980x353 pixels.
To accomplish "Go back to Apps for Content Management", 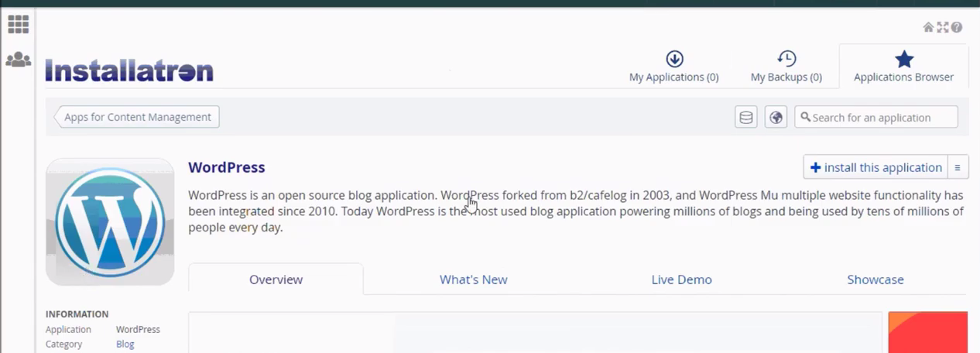I will point(137,117).
